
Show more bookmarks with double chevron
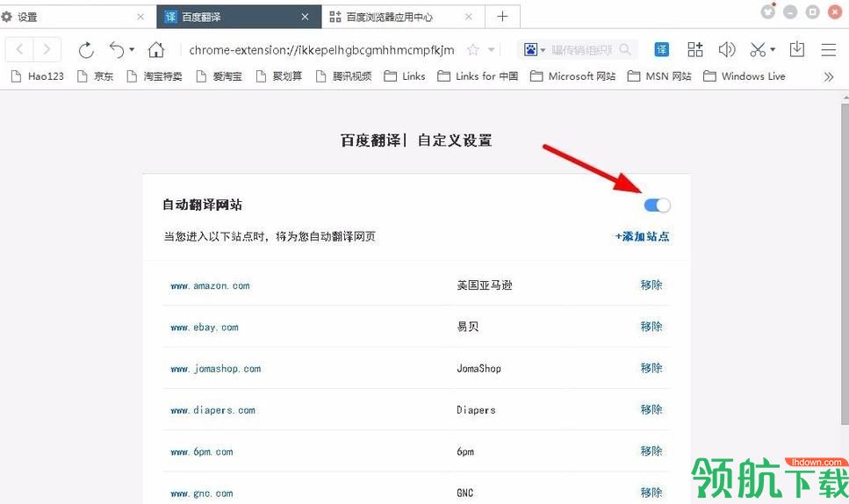click(829, 77)
